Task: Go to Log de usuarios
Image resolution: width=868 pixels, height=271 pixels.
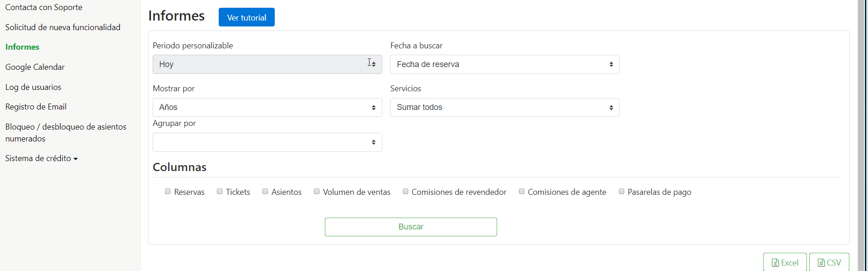Action: click(33, 87)
